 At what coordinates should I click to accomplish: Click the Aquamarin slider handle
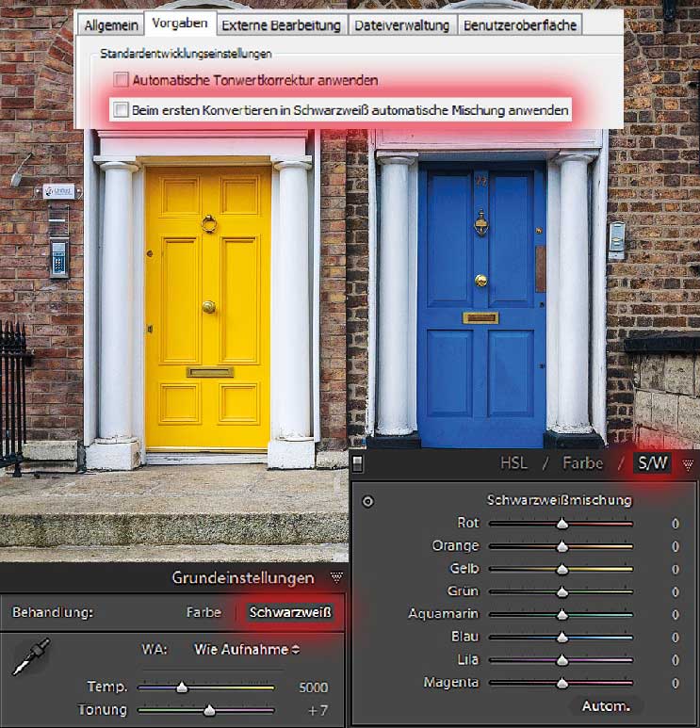point(562,615)
